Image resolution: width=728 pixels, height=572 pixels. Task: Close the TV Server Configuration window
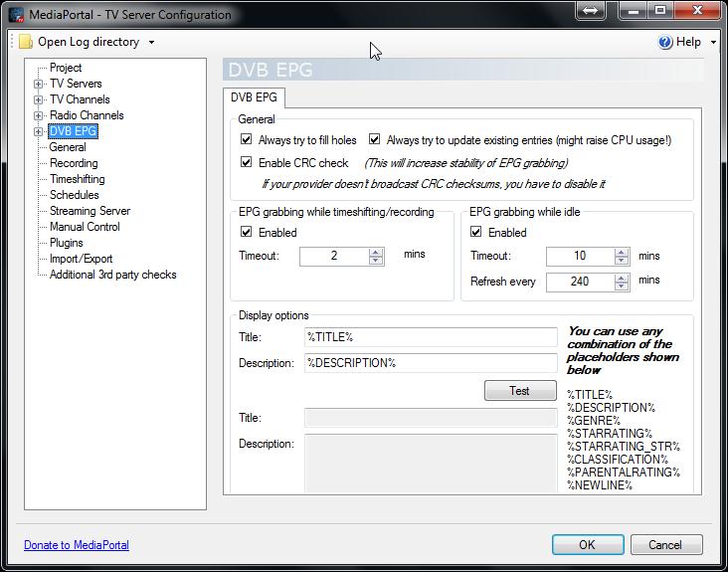(x=696, y=10)
